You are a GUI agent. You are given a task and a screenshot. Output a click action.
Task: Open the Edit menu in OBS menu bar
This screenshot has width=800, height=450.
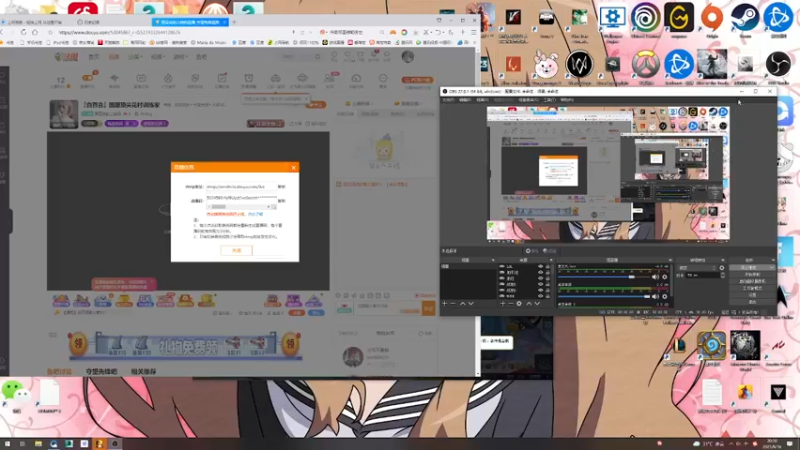[465, 100]
